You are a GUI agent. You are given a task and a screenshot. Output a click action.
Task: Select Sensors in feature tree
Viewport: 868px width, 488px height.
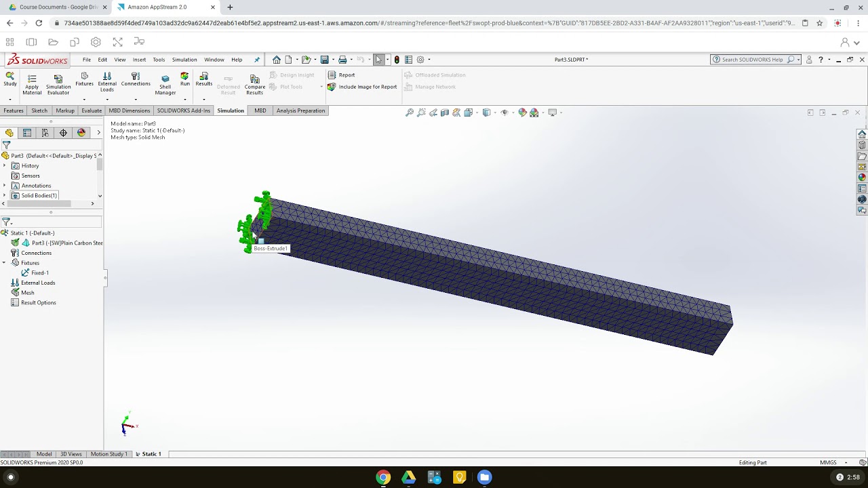26,176
